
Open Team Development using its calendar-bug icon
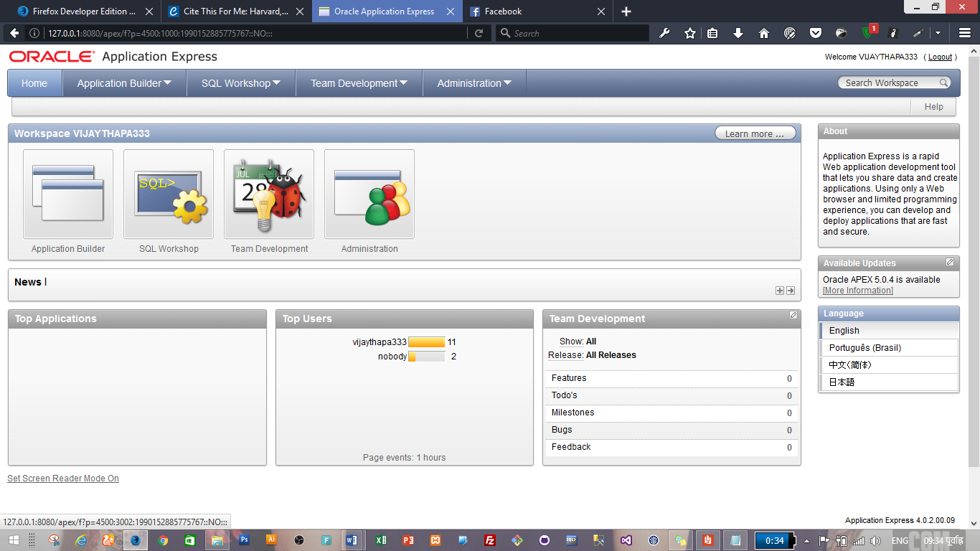tap(268, 194)
